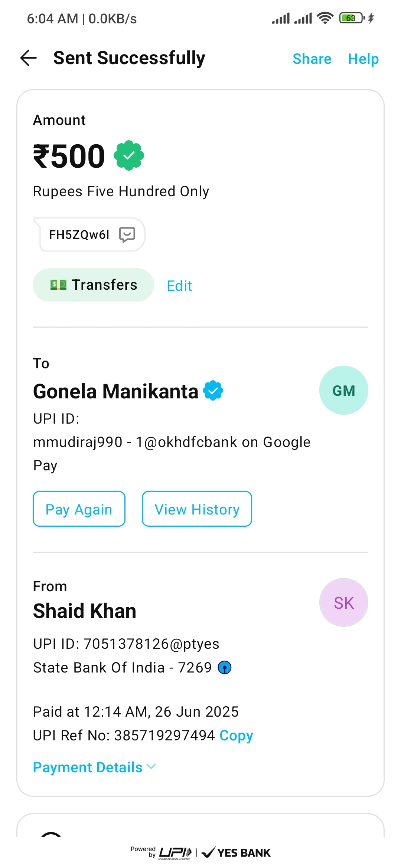Tap the chevron next to Payment Details
The width and height of the screenshot is (401, 868).
coord(151,766)
